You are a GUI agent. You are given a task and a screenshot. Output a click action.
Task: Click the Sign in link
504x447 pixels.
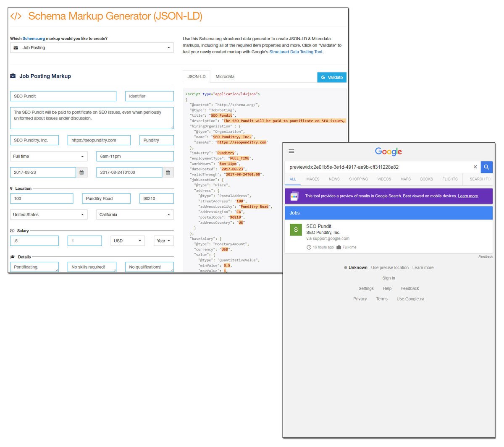(x=389, y=278)
